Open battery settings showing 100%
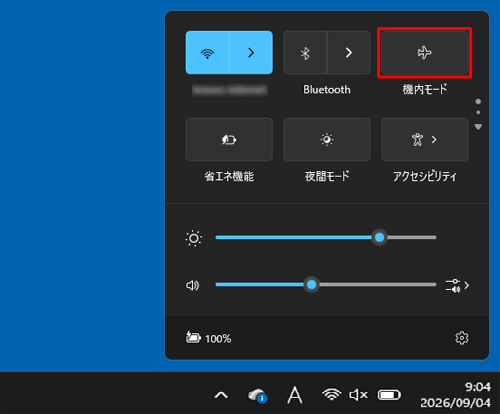This screenshot has height=414, width=500. [208, 338]
